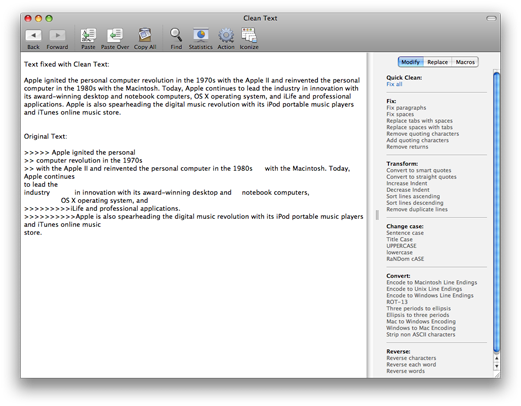Click the green zoom window button

[x=49, y=18]
